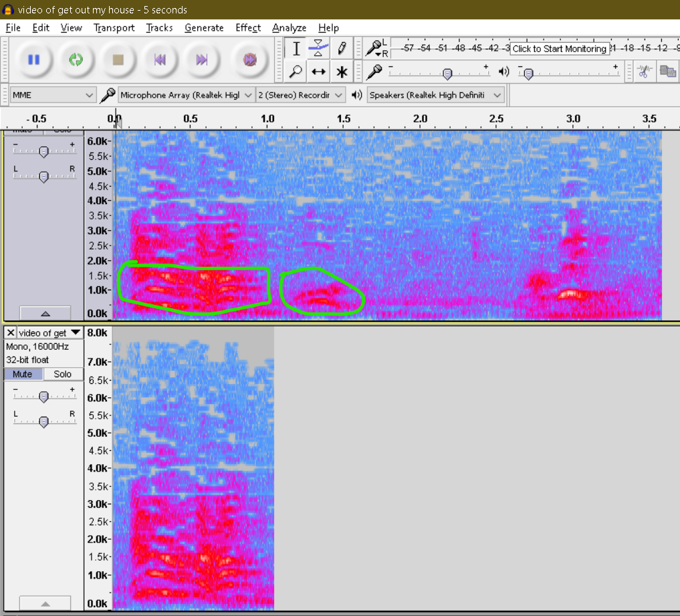Click the Pause playback button
This screenshot has height=616, width=680.
(33, 60)
